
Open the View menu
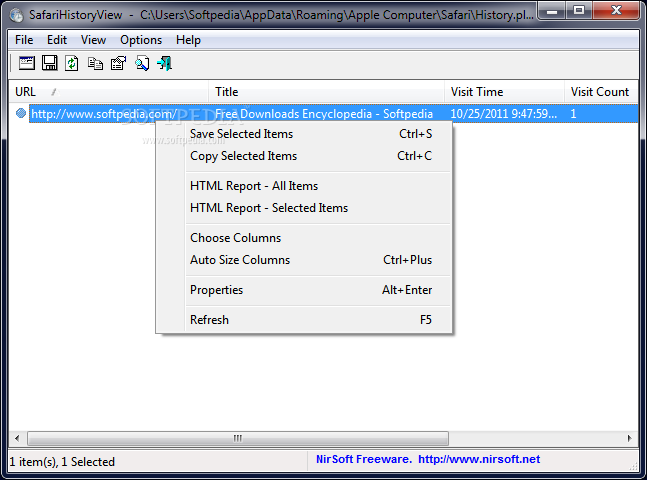pos(93,40)
